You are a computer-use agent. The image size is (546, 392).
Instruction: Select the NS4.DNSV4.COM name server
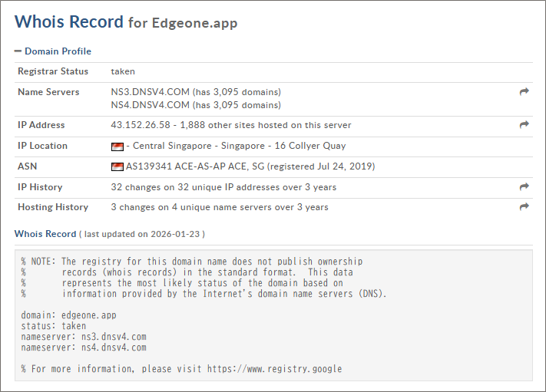(150, 105)
